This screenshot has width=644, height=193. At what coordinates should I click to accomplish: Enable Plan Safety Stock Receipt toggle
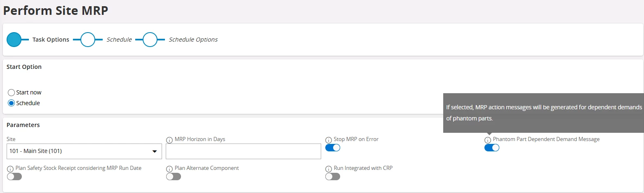tap(14, 177)
